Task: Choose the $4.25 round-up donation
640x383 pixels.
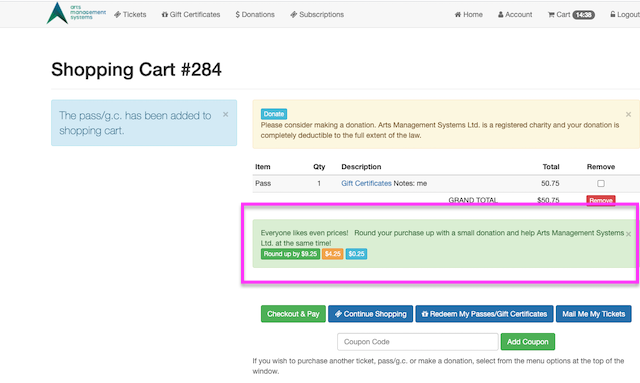Action: pos(333,254)
